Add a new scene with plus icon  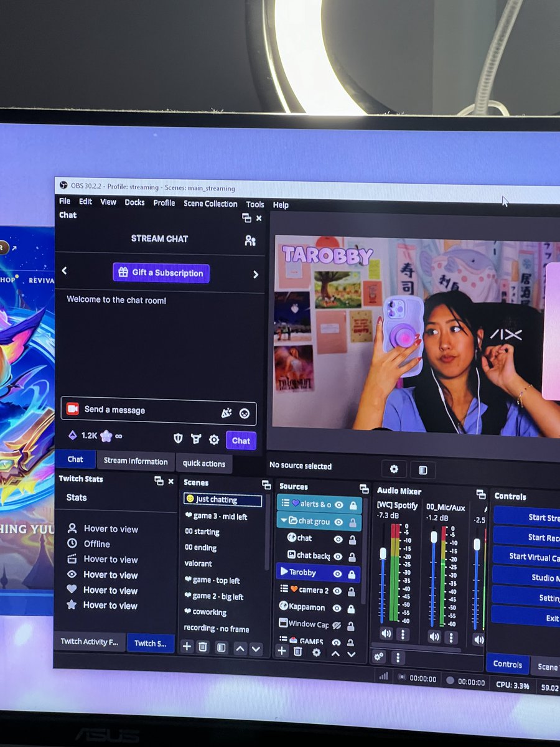(x=187, y=646)
